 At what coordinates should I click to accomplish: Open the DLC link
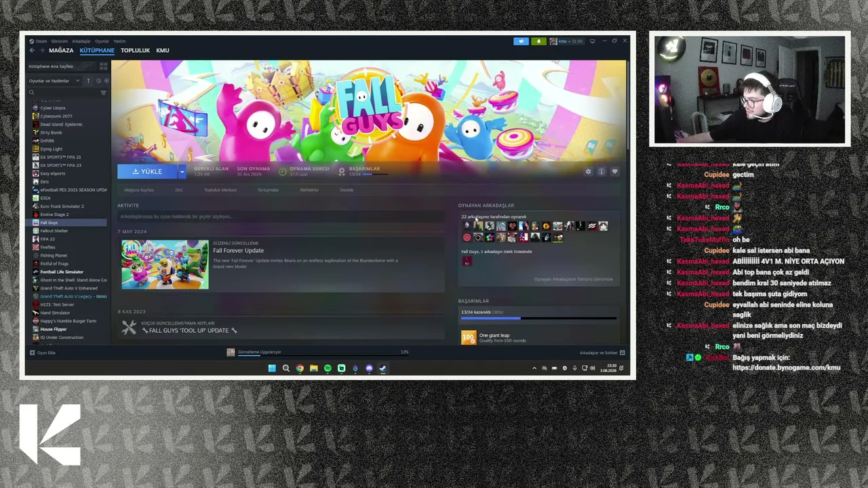179,190
